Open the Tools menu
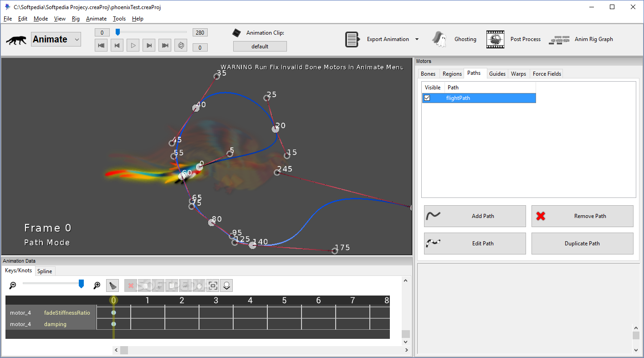 click(x=119, y=19)
